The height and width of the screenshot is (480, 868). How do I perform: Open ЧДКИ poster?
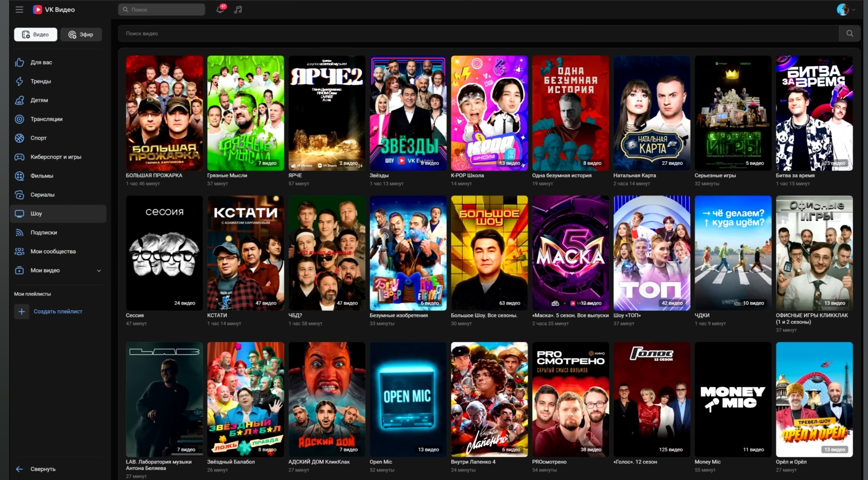click(733, 253)
